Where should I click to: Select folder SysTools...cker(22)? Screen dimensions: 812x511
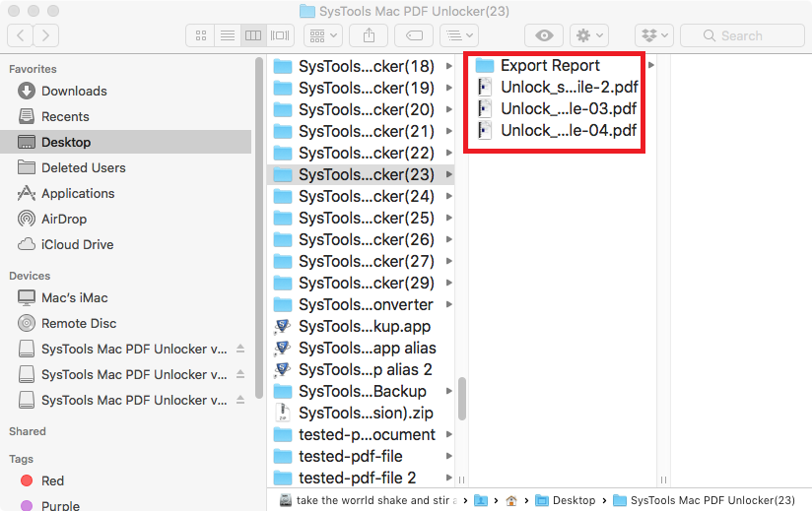tap(361, 153)
